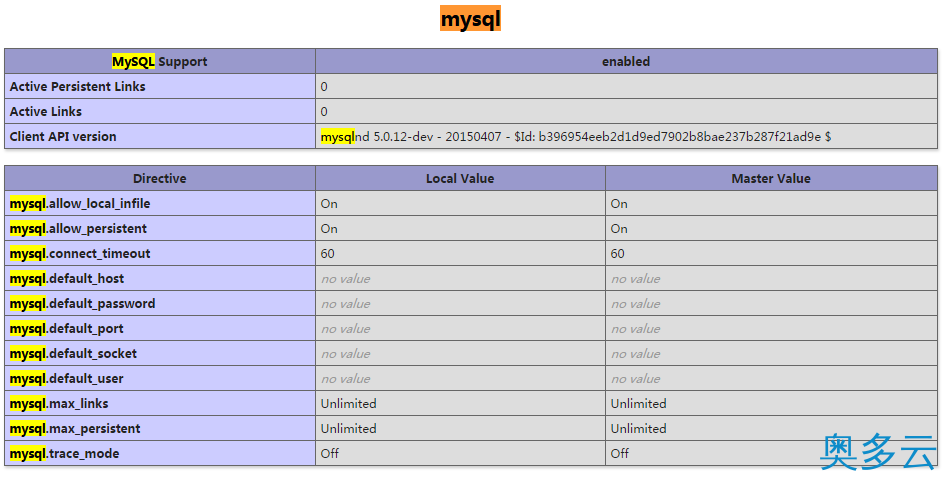Click the Master Value column header

771,178
